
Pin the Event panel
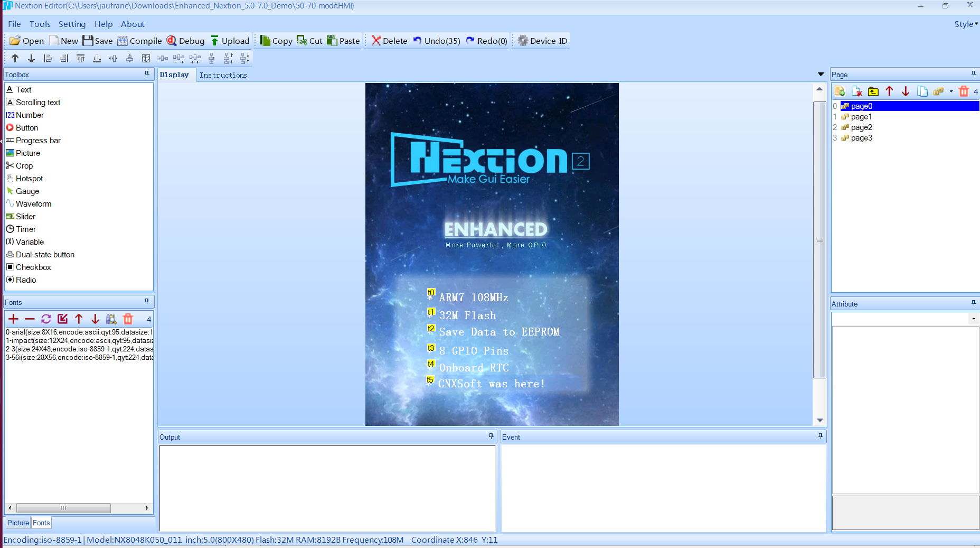(x=821, y=436)
